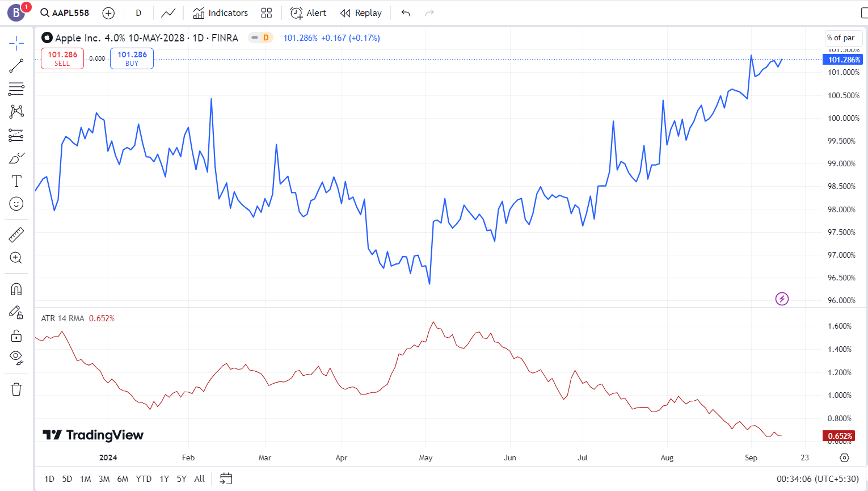Set time range to All

coord(199,479)
